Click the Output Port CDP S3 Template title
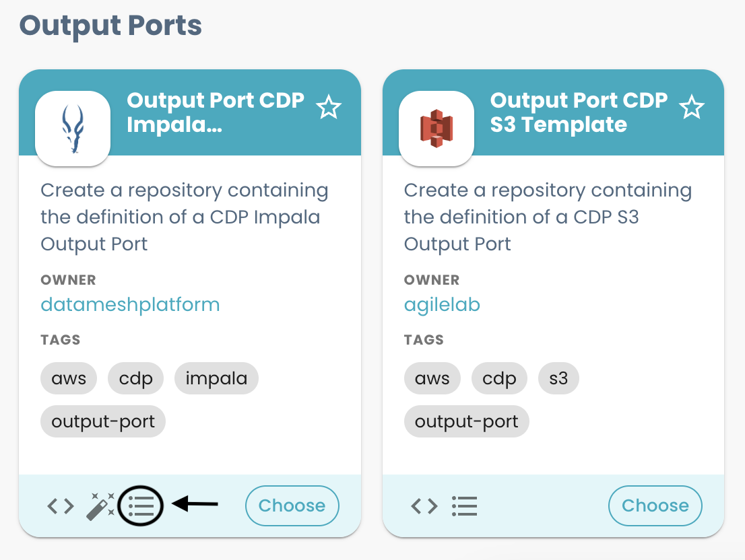 tap(578, 112)
